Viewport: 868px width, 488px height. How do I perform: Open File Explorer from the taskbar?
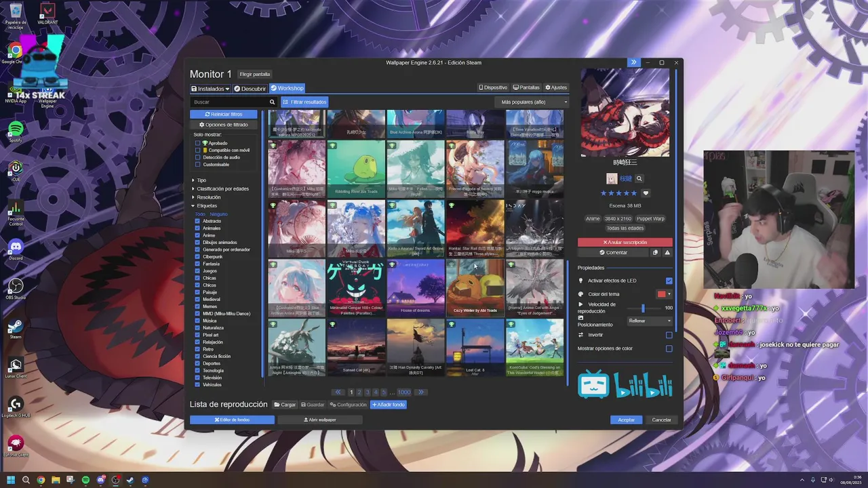point(56,480)
